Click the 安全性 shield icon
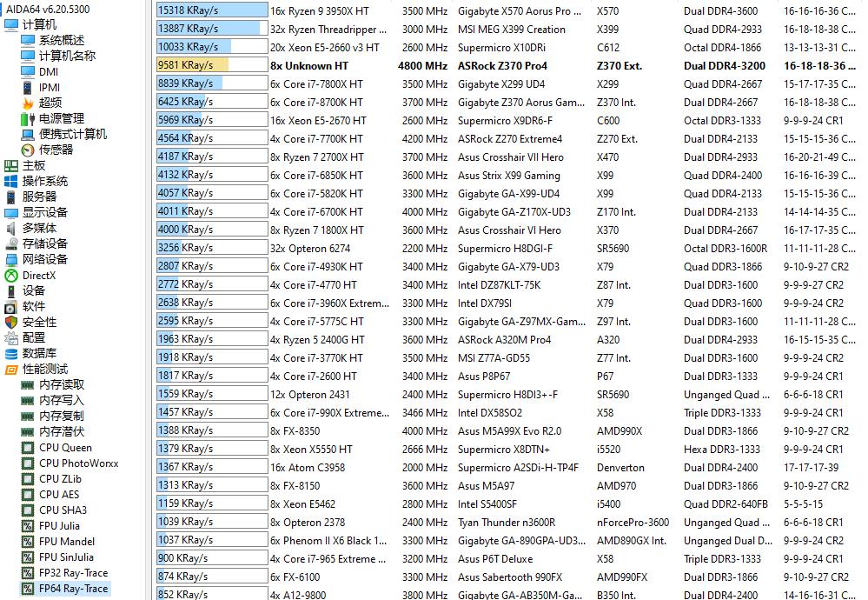The width and height of the screenshot is (868, 600). [11, 322]
